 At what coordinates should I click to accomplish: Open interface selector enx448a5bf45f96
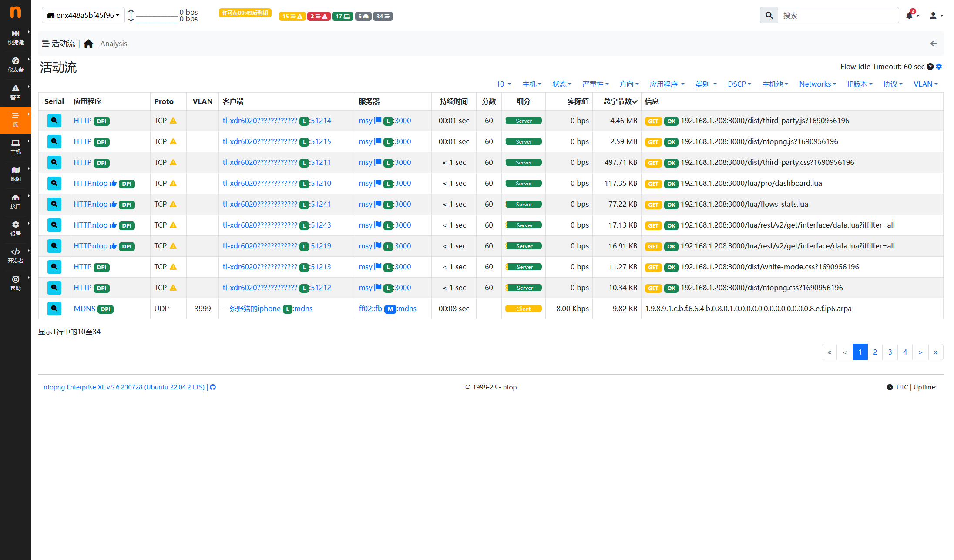pos(83,15)
